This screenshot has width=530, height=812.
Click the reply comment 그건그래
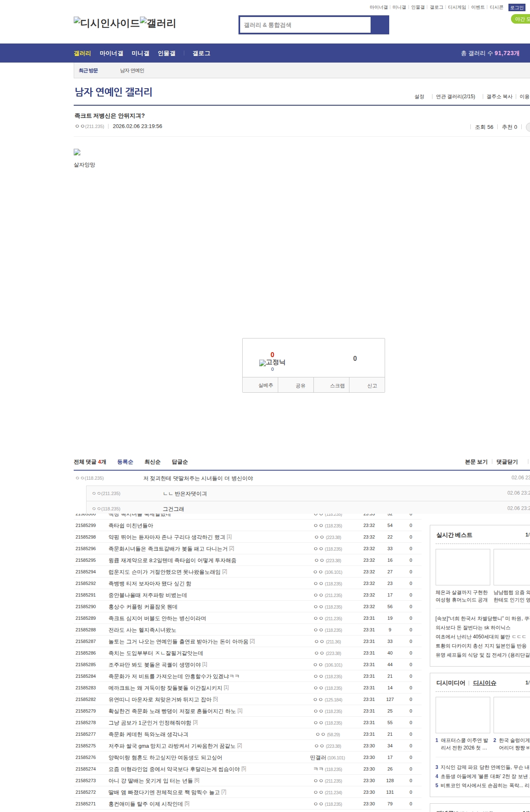tap(173, 509)
